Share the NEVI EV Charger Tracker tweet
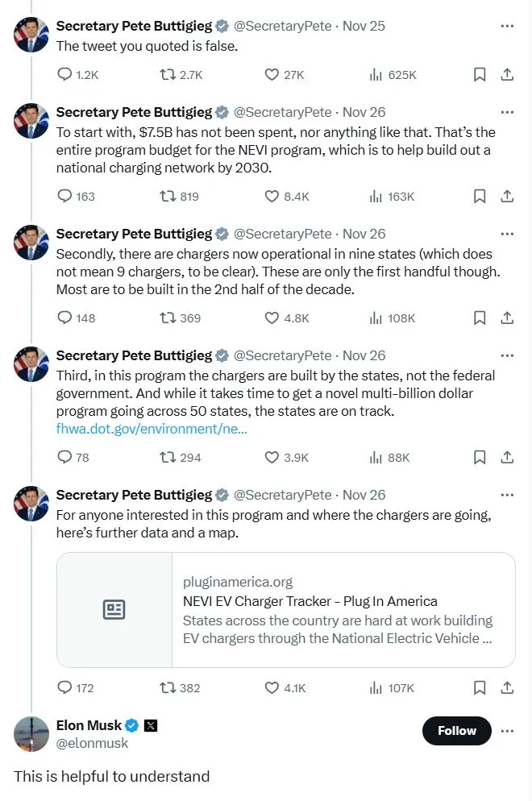 507,687
